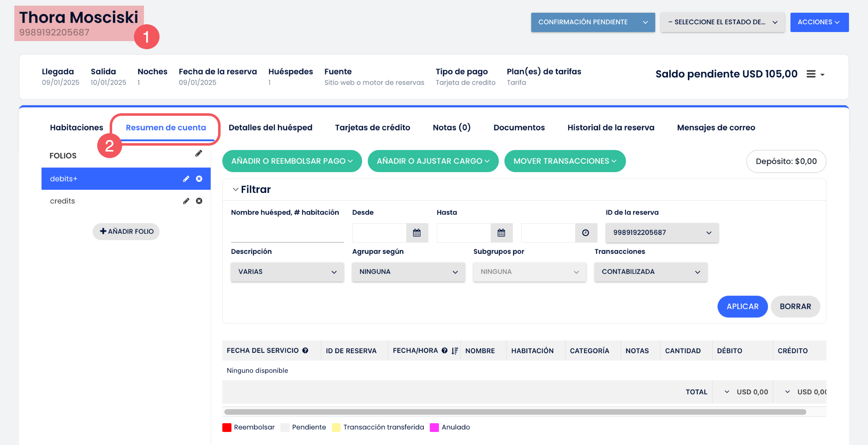Sort by Fecha/Hora column sort icon
The width and height of the screenshot is (868, 445).
point(455,351)
